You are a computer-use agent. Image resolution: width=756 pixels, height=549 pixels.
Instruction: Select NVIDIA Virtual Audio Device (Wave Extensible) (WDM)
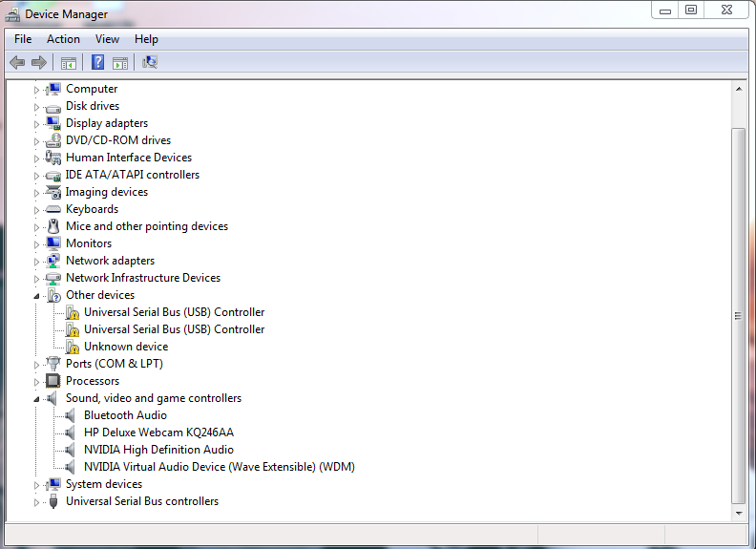tap(220, 467)
